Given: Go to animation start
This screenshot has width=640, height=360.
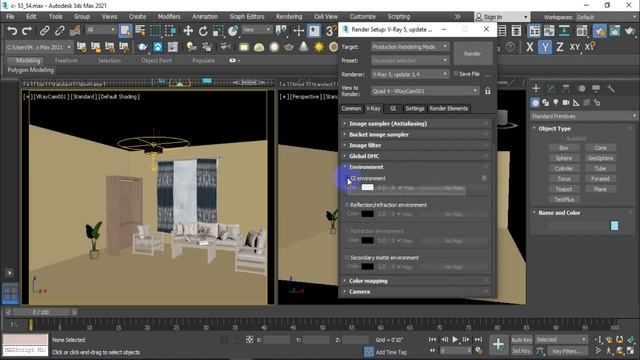Looking at the screenshot, I should (x=432, y=340).
